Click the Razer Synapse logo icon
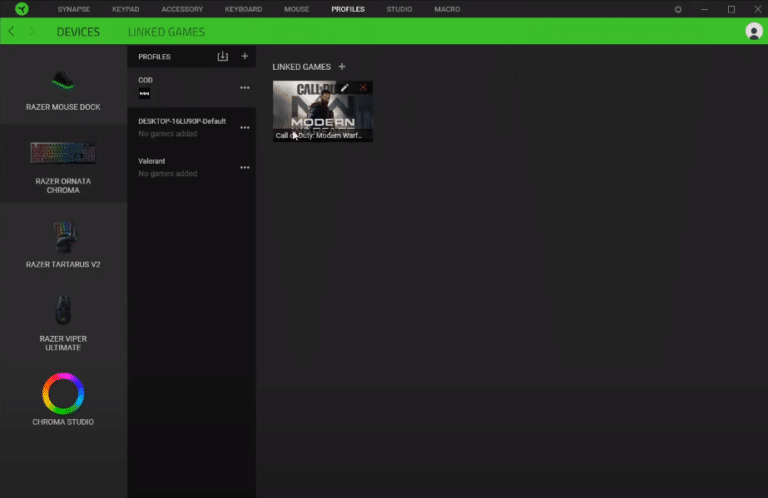 click(x=22, y=9)
